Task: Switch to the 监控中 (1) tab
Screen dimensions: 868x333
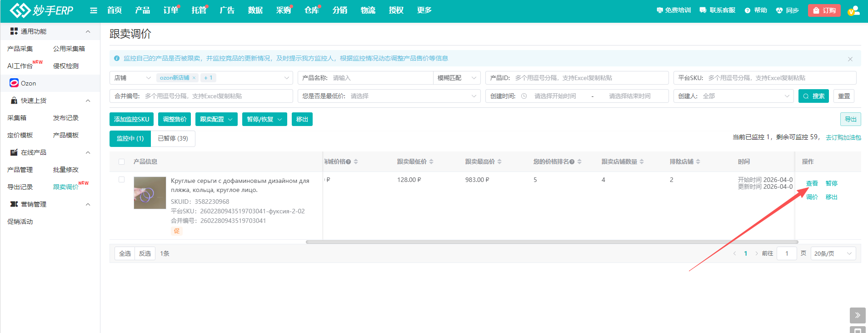Action: click(x=130, y=138)
